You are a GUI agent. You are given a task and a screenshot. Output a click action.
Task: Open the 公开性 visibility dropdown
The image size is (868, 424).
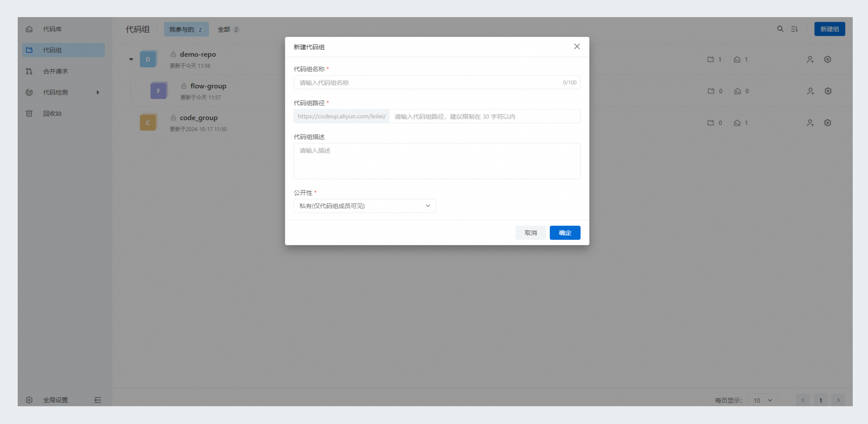click(365, 206)
